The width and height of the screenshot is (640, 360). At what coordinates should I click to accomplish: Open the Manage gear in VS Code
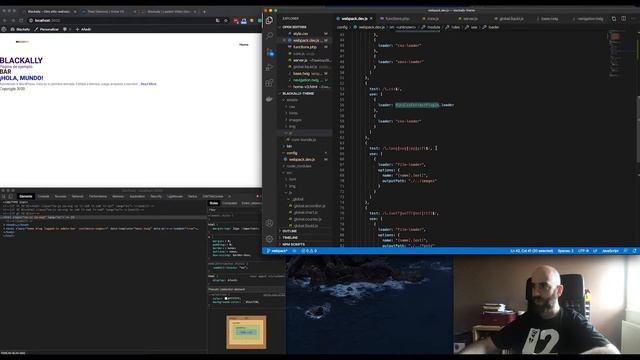tap(269, 239)
